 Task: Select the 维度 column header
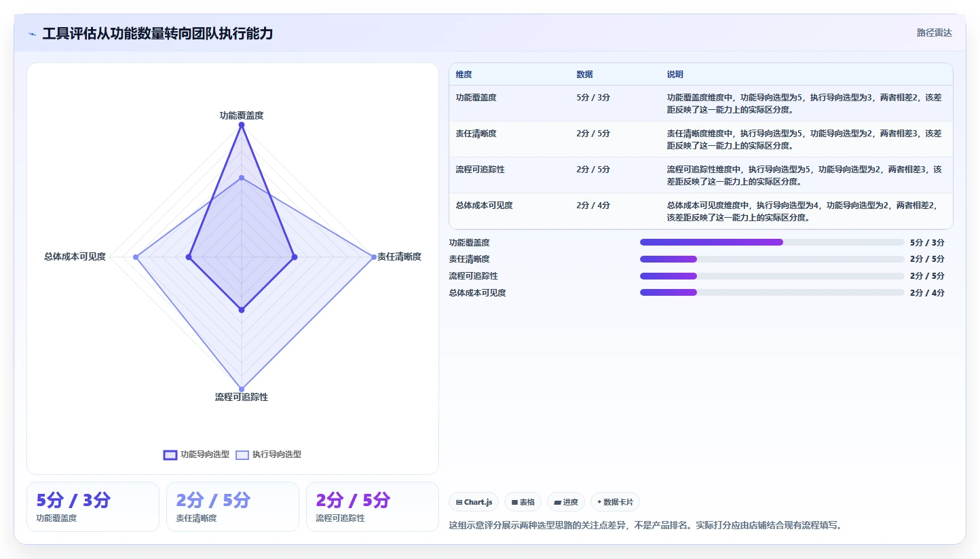coord(464,75)
